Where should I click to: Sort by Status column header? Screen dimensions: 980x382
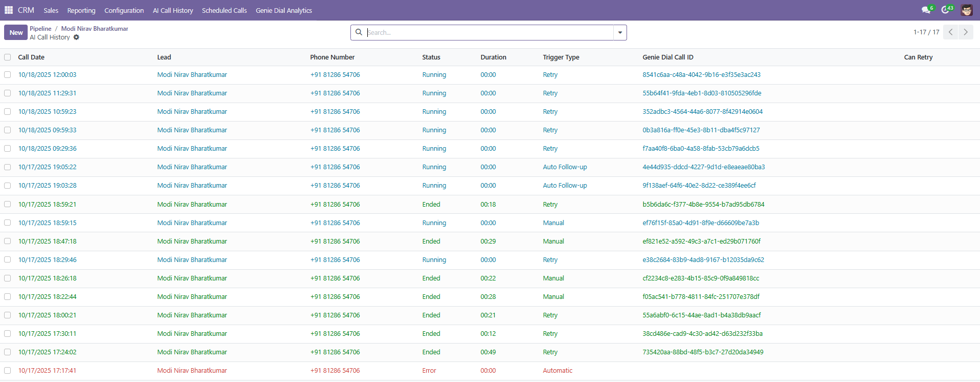tap(431, 57)
